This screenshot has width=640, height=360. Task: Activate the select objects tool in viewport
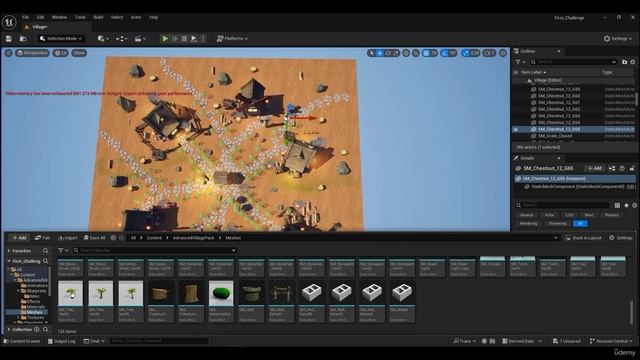(371, 53)
